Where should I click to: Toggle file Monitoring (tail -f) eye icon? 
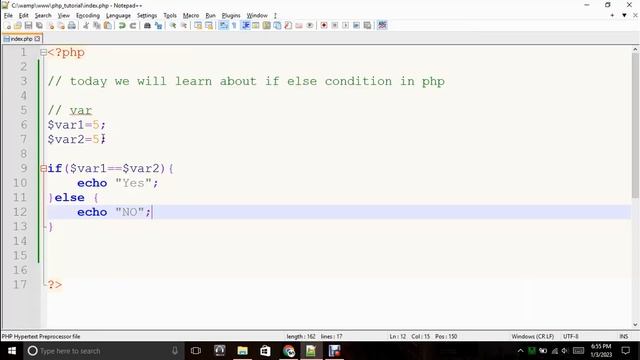310,26
